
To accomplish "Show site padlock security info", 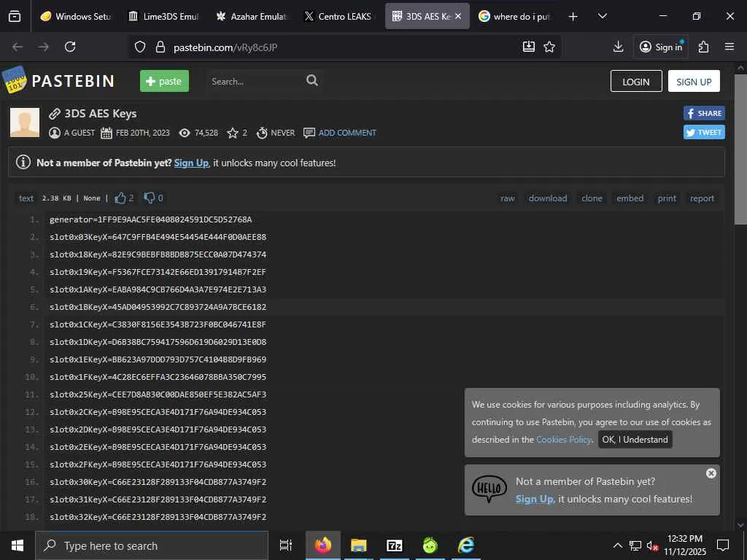I will [x=160, y=47].
